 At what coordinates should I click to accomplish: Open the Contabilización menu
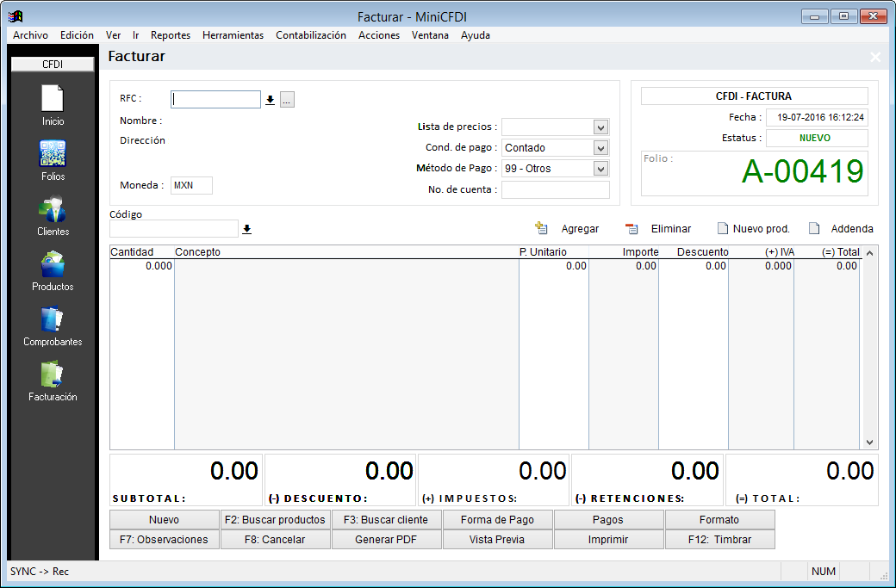[x=311, y=35]
